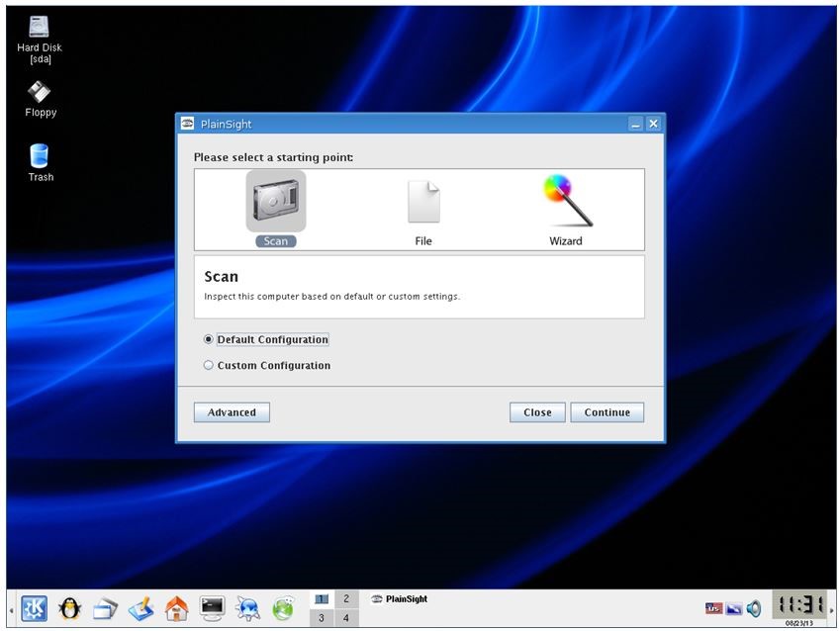Select the Custom Configuration radio button
Viewport: 840px width, 631px height.
(209, 365)
